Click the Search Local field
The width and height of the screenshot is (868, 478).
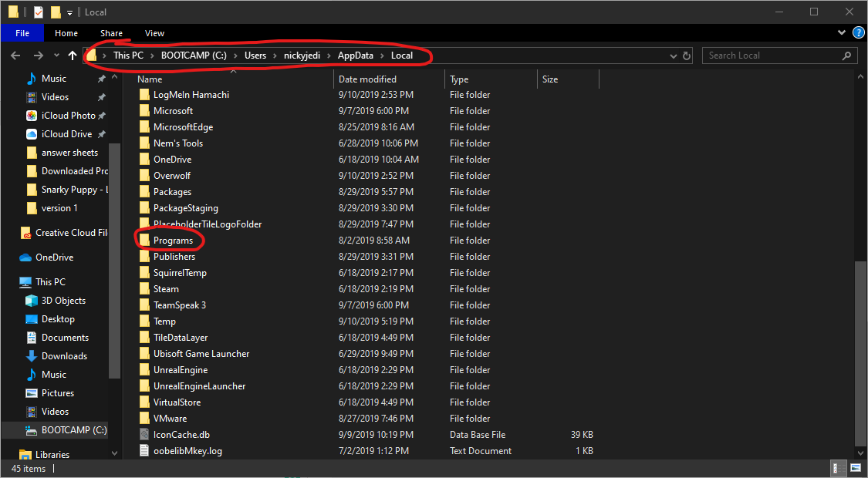coord(779,56)
